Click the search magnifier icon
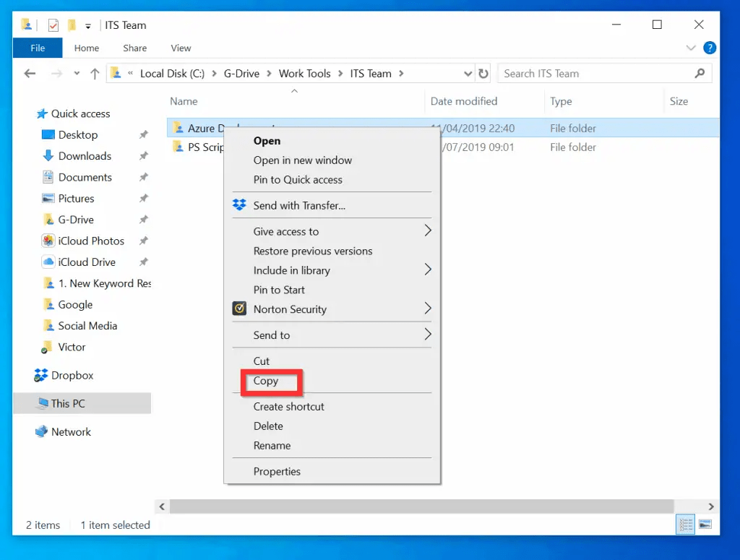The image size is (740, 560). tap(700, 73)
